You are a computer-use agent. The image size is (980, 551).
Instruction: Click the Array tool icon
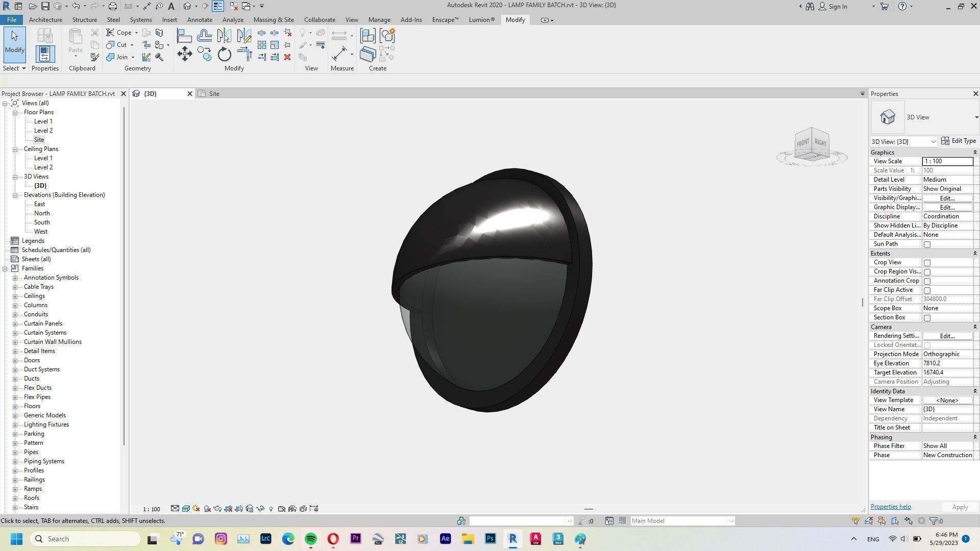pos(262,45)
